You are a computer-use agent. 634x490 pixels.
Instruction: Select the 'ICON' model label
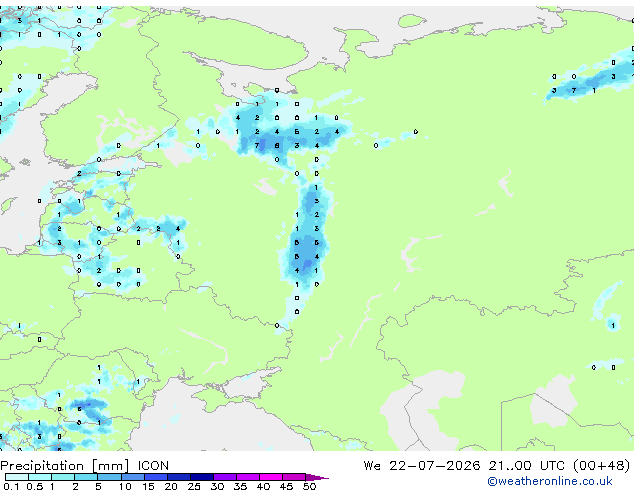click(x=153, y=466)
